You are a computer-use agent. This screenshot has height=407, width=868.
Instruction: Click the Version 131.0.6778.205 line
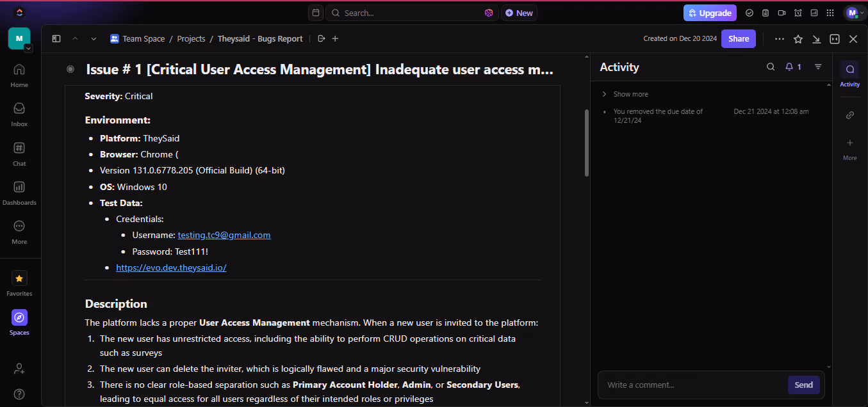(x=192, y=170)
